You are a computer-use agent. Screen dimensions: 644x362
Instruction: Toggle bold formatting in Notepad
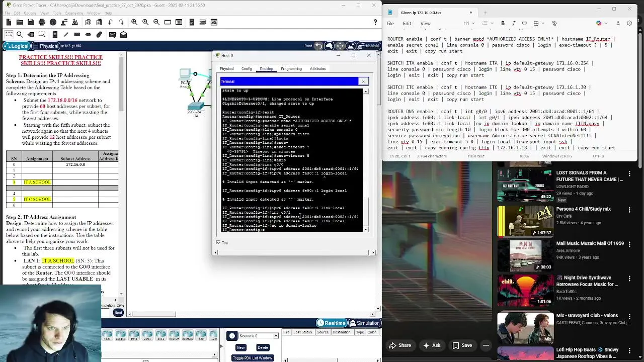point(503,23)
